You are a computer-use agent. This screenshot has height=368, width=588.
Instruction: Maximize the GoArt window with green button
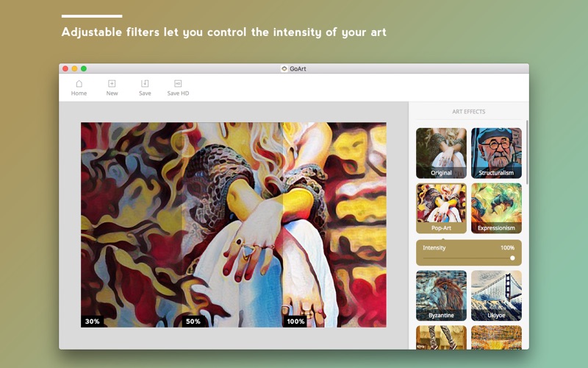[84, 68]
